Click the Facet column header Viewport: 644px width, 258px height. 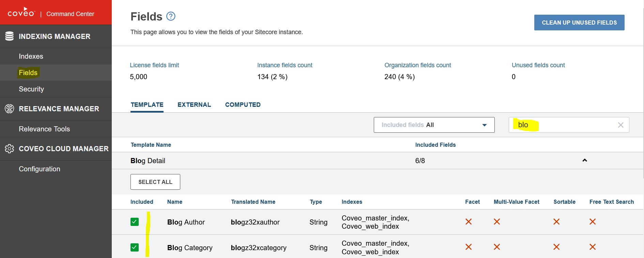click(x=472, y=202)
